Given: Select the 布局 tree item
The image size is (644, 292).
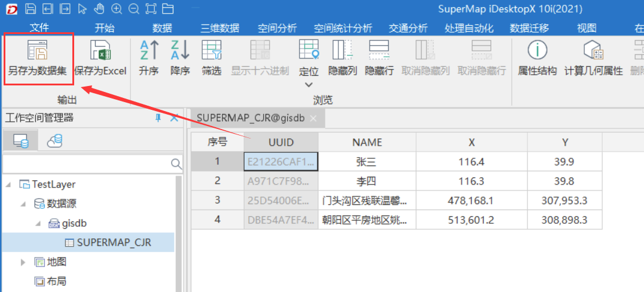Looking at the screenshot, I should pyautogui.click(x=50, y=281).
